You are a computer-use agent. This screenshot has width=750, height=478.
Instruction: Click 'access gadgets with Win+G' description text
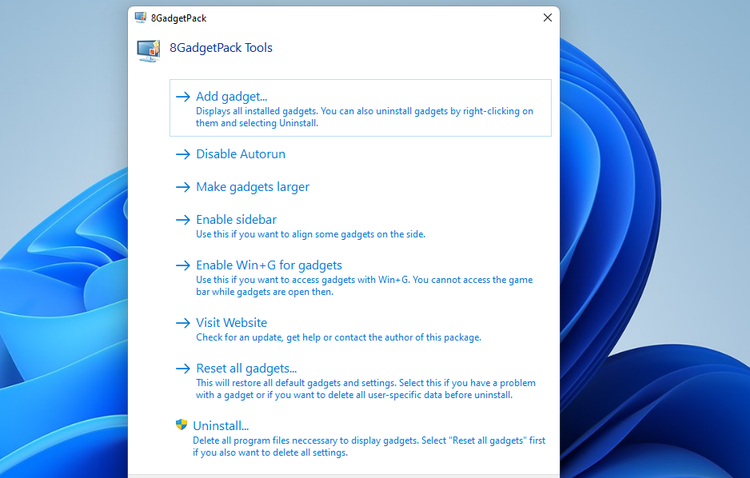(364, 286)
